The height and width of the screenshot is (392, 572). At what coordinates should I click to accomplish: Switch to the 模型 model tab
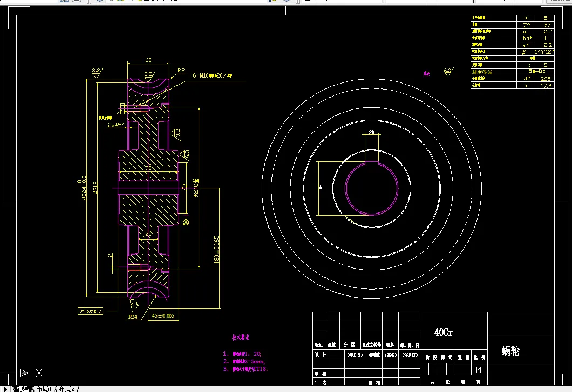click(x=23, y=389)
